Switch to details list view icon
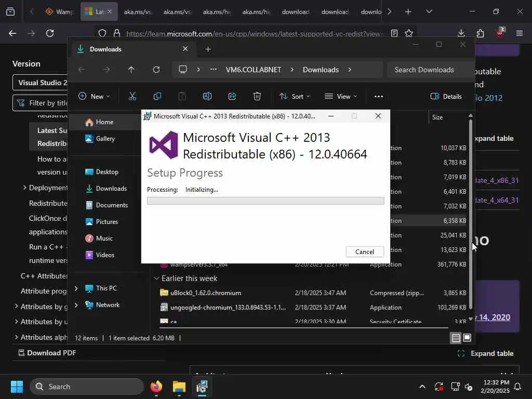The width and height of the screenshot is (532, 399). pos(456,338)
